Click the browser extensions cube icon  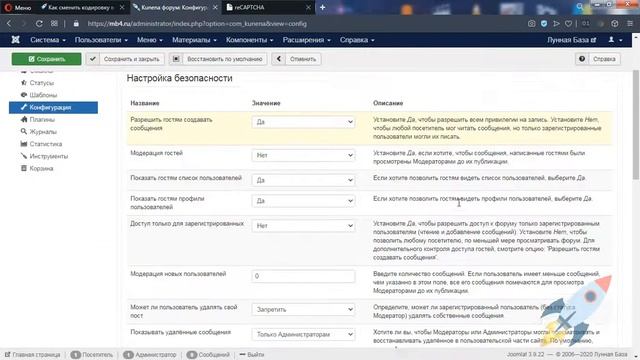coord(615,24)
